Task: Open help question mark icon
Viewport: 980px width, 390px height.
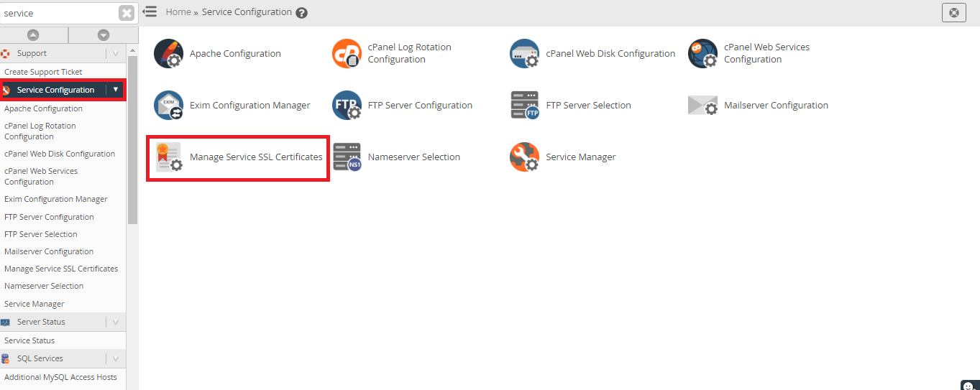Action: tap(302, 13)
